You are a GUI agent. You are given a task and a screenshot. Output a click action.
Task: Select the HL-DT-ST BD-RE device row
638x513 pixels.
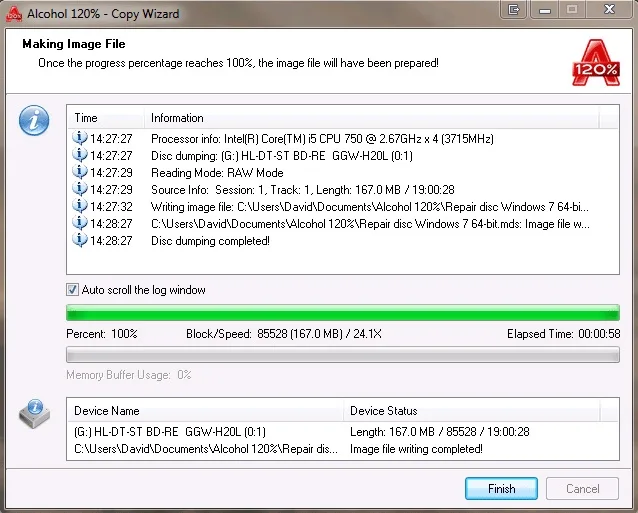pyautogui.click(x=343, y=432)
